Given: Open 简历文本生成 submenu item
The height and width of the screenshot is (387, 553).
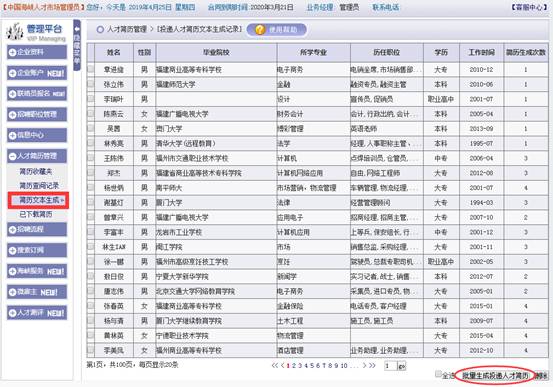Looking at the screenshot, I should pos(39,200).
